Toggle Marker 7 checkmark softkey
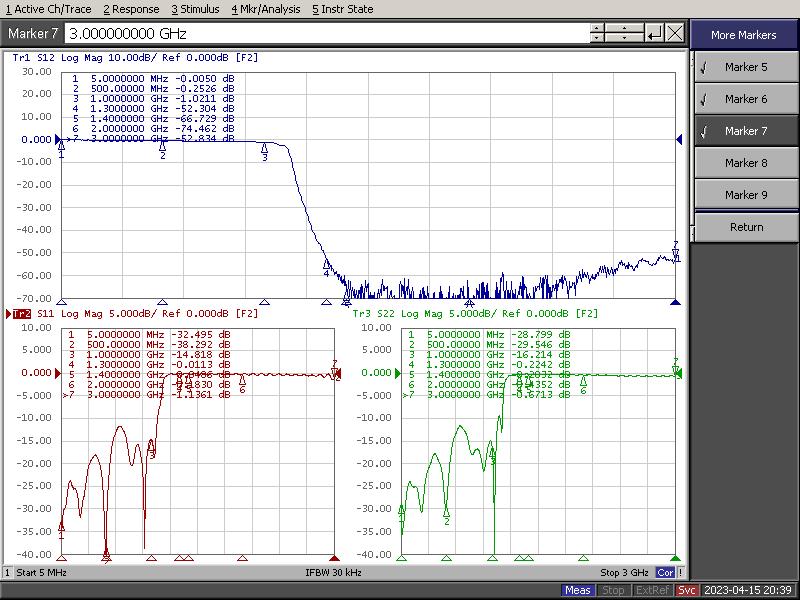This screenshot has width=800, height=600. pyautogui.click(x=746, y=131)
